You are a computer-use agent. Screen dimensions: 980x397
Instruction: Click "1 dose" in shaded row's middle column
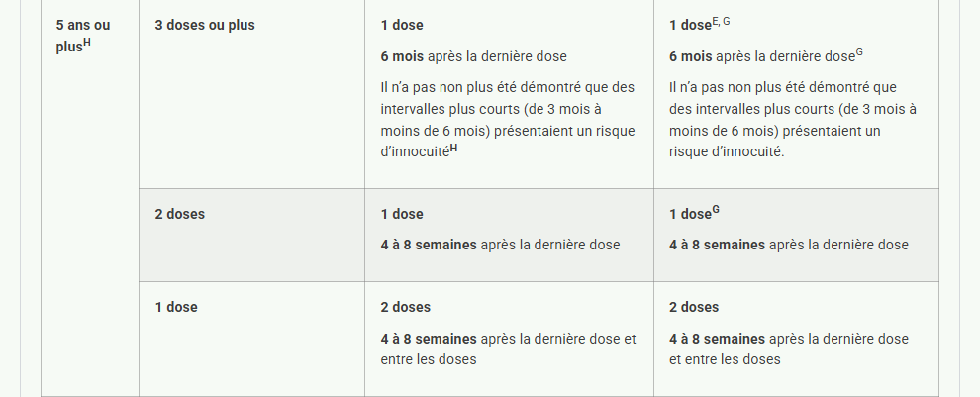tap(401, 214)
